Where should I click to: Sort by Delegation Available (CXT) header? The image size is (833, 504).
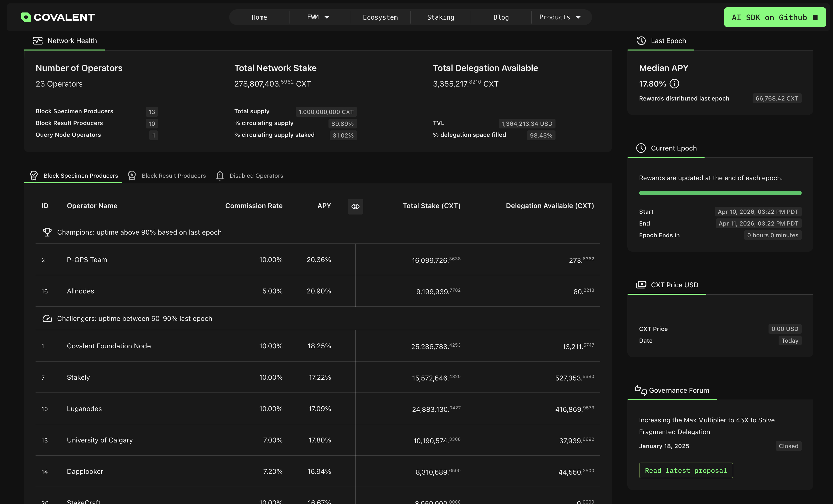pos(550,206)
